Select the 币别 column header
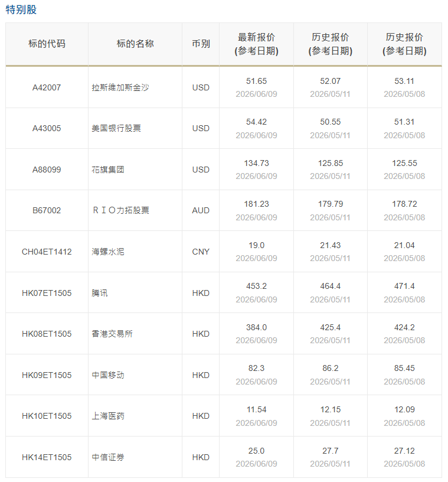The height and width of the screenshot is (482, 448). [x=201, y=44]
